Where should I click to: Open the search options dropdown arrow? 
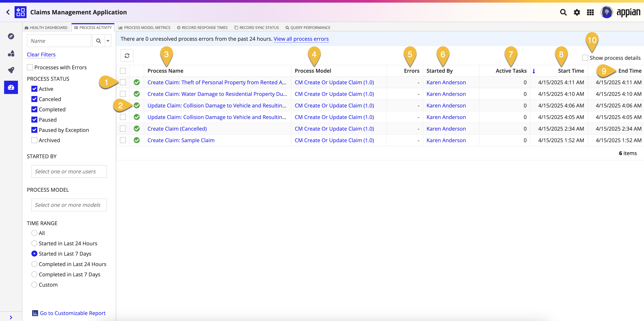click(108, 41)
